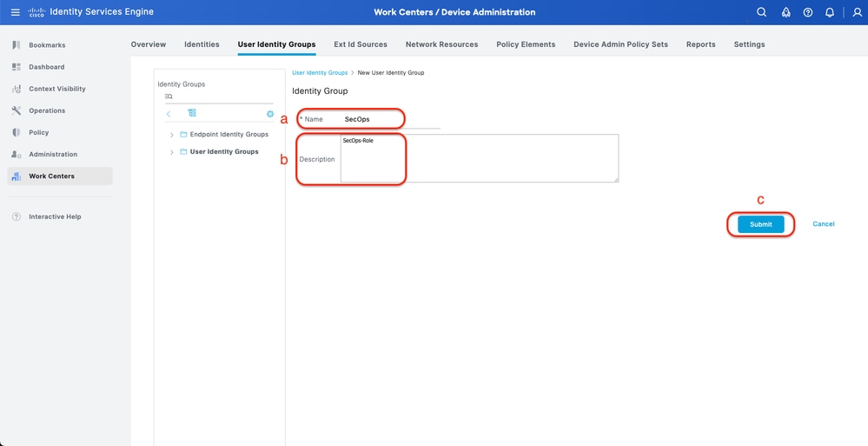Switch to the Reports tab
The width and height of the screenshot is (868, 446).
pyautogui.click(x=701, y=44)
